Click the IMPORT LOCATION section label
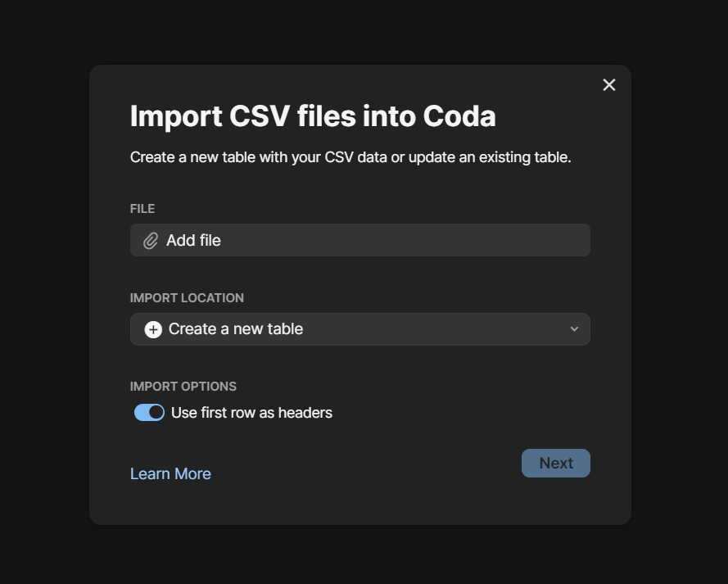The image size is (728, 584). click(x=187, y=298)
